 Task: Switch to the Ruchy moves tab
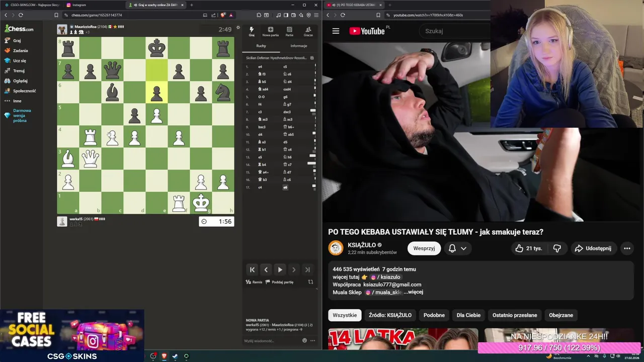point(261,46)
